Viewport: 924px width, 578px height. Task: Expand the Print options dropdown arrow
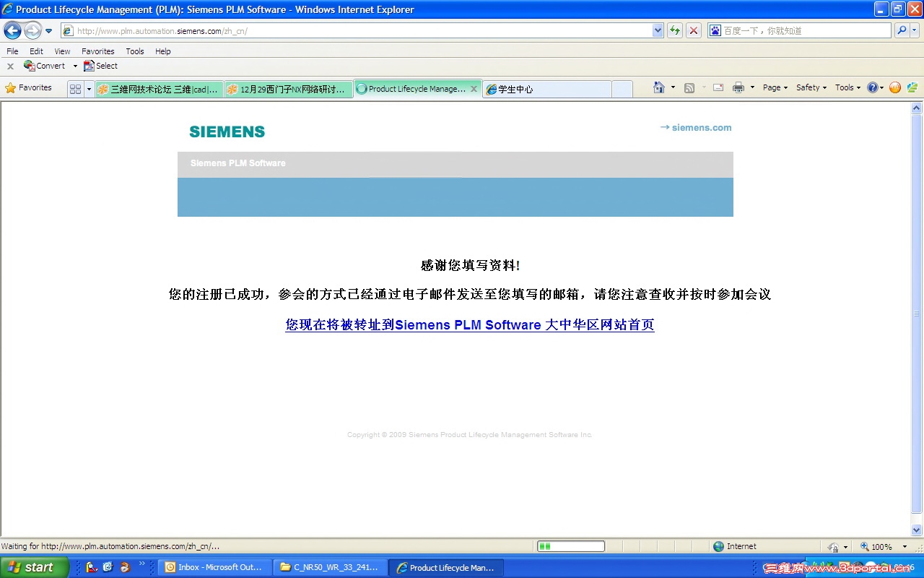point(752,87)
